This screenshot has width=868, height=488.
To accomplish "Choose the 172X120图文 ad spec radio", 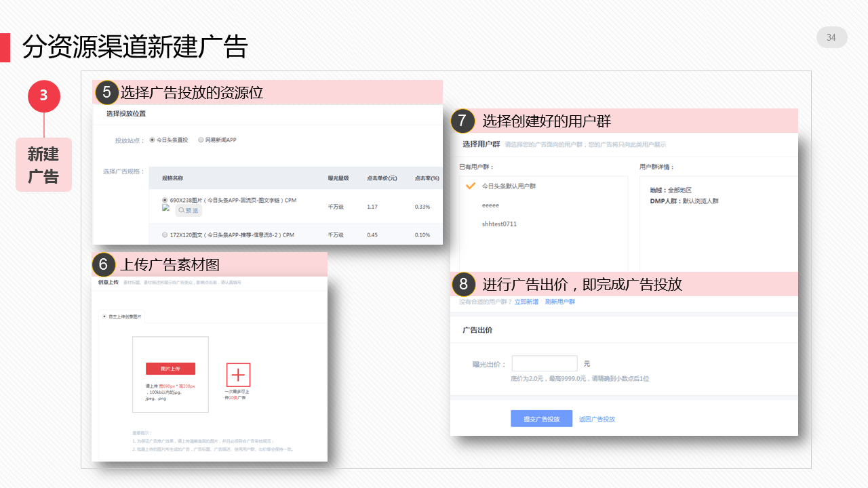I will (x=165, y=235).
